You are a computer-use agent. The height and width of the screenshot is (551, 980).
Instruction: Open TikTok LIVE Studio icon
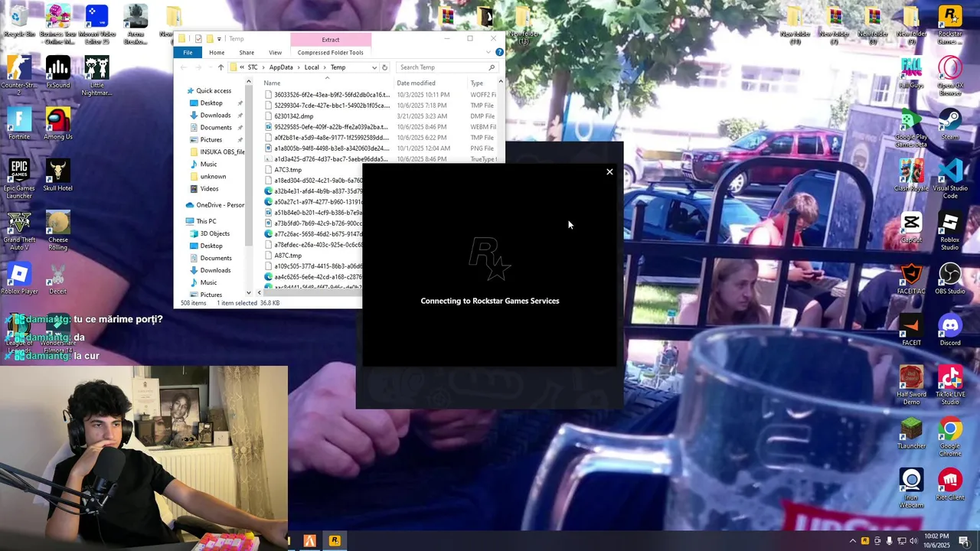click(950, 385)
